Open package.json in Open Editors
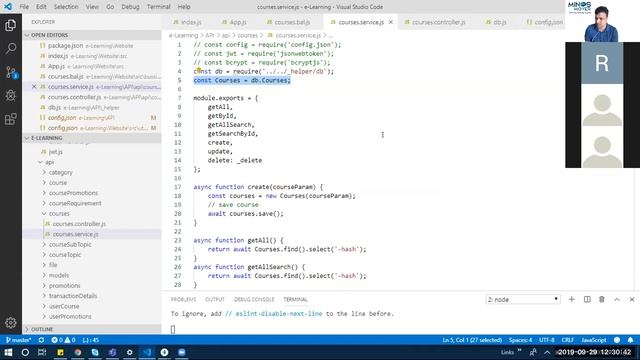Screen dimensions: 640x360 coord(65,45)
